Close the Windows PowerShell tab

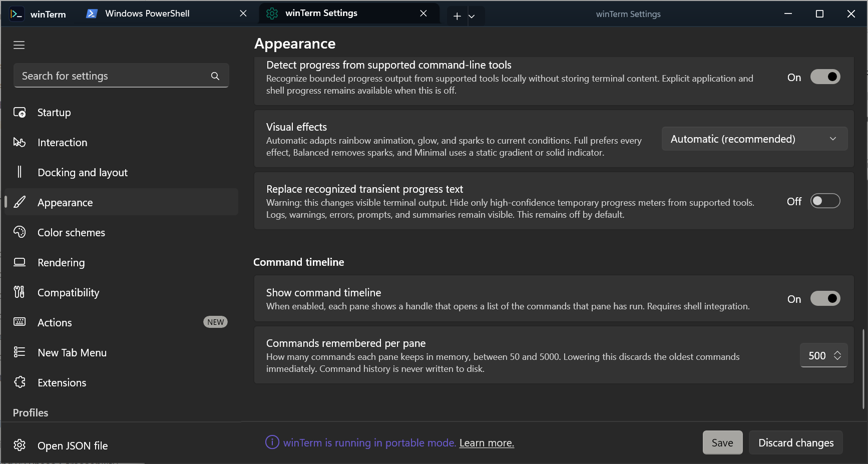click(x=243, y=14)
